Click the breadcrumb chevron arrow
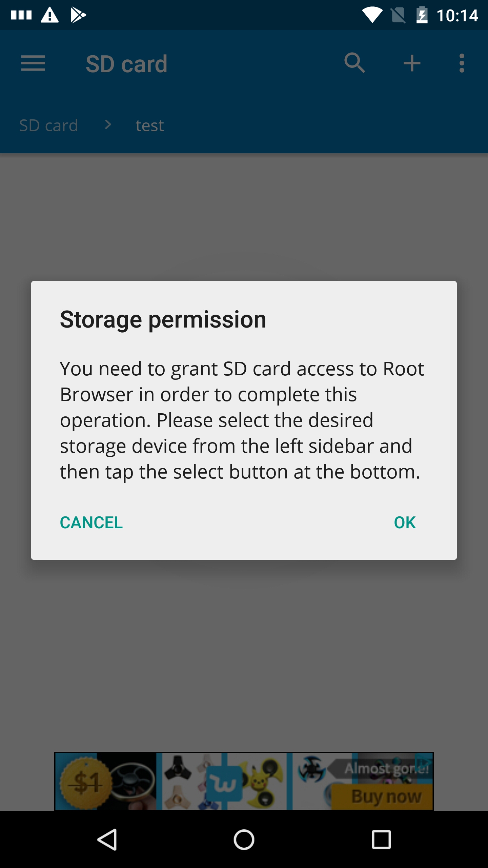The width and height of the screenshot is (488, 868). point(108,125)
